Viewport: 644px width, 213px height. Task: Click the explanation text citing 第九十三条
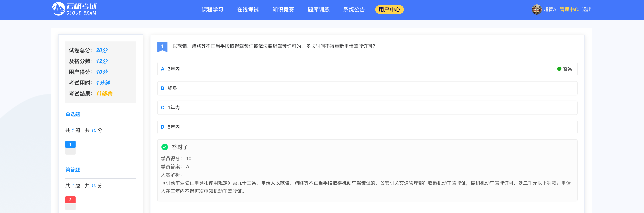click(366, 187)
